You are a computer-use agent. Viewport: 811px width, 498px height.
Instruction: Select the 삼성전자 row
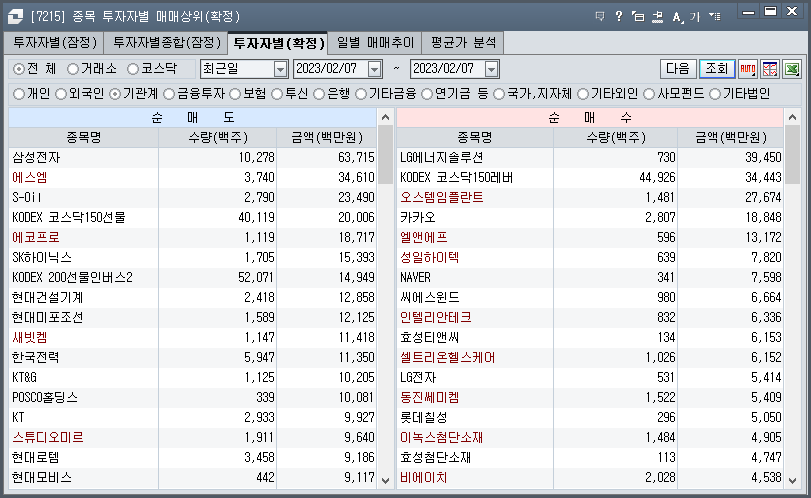192,157
